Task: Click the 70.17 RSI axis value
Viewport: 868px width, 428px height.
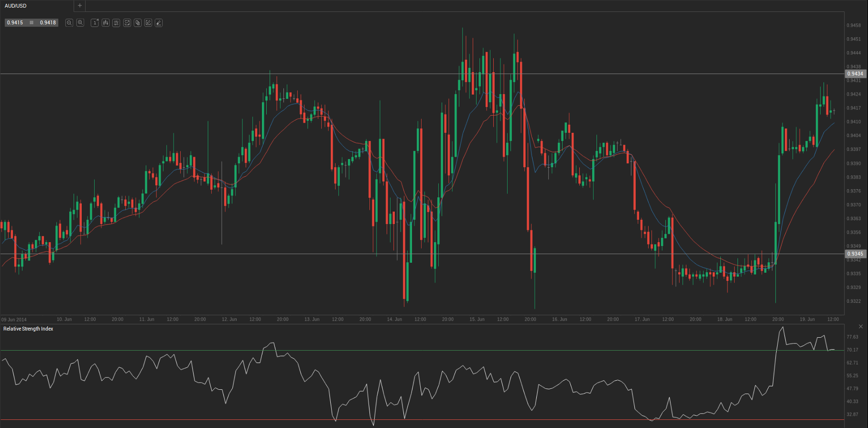Action: 852,350
